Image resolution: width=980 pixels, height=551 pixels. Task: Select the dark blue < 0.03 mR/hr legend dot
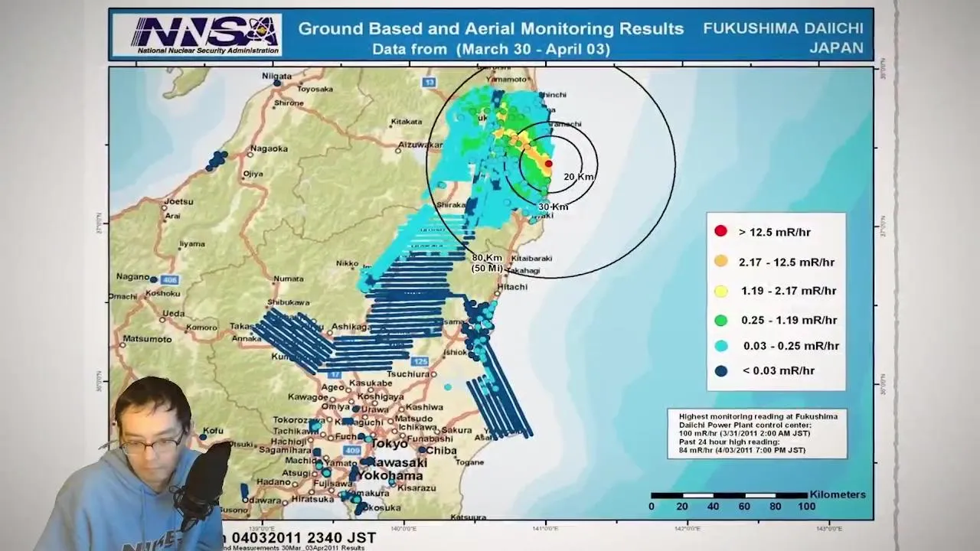[x=720, y=370]
